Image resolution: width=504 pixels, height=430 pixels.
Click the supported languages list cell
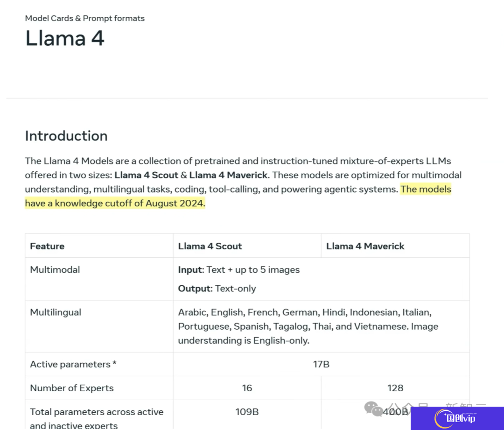click(x=308, y=326)
